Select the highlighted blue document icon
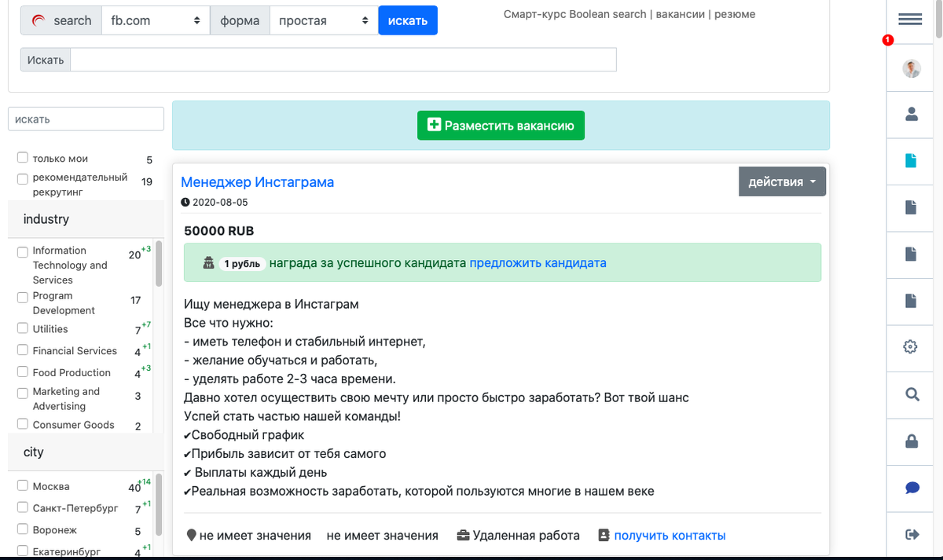 [909, 160]
